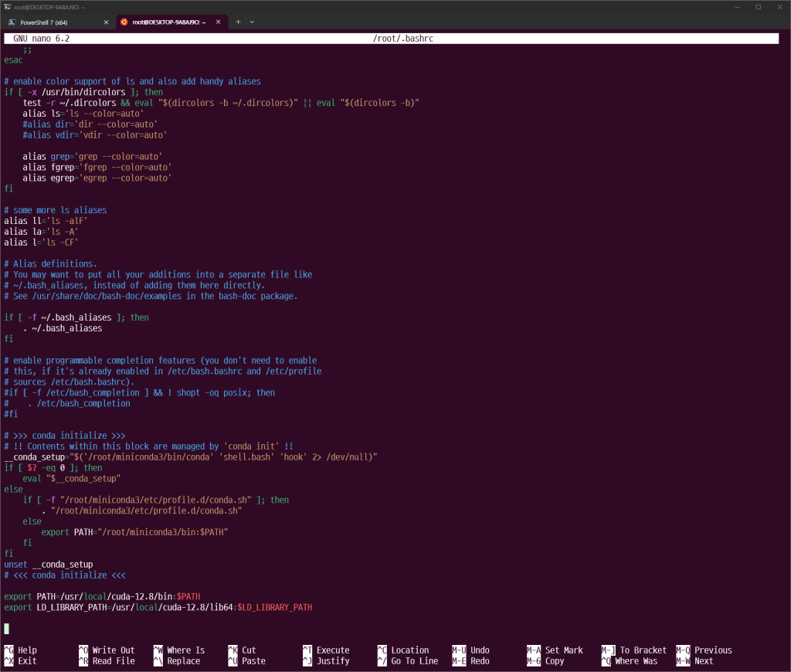Click the PowerShell icon on the first tab

tap(12, 22)
